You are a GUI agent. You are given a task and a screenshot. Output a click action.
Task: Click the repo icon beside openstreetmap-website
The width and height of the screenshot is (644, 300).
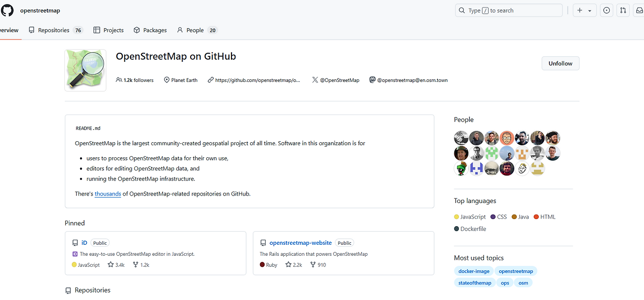(263, 243)
